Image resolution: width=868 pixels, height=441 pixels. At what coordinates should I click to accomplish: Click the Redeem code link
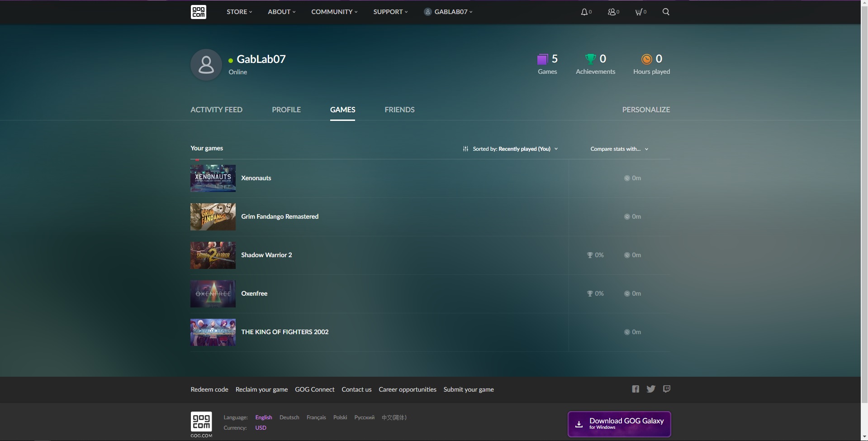[209, 389]
